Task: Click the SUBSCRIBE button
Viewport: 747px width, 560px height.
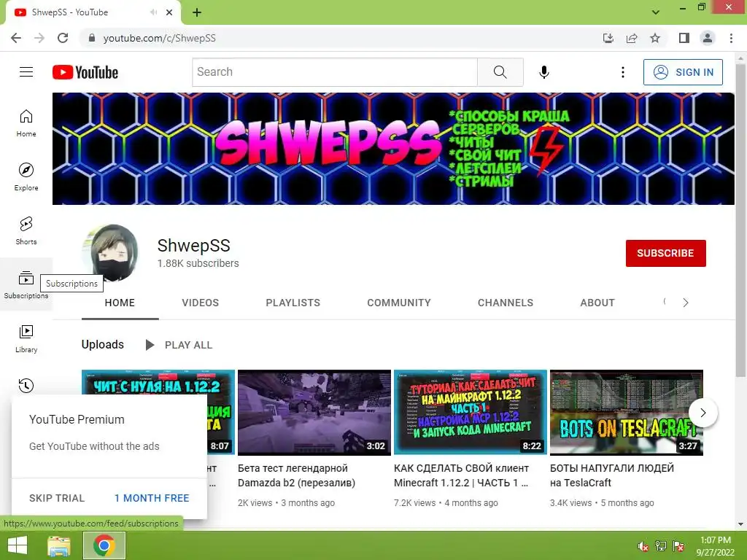Action: (x=665, y=253)
